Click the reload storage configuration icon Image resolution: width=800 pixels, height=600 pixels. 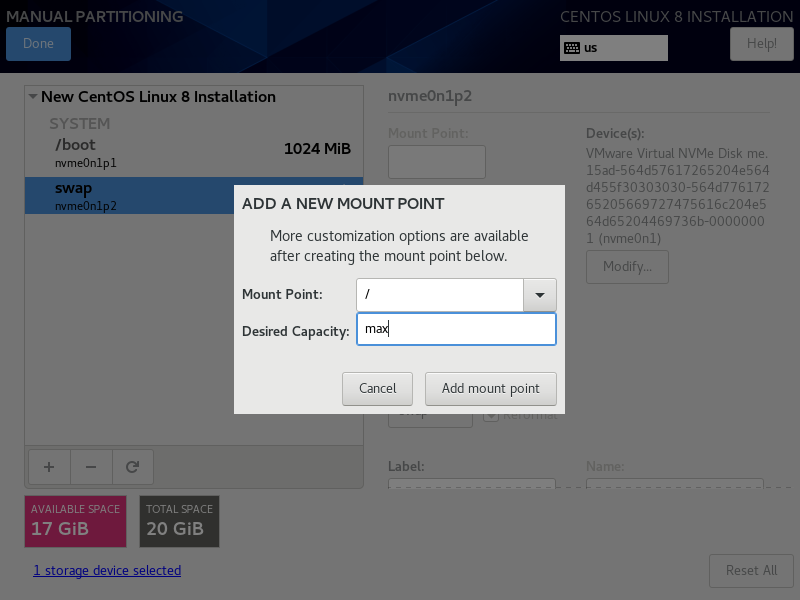click(x=133, y=467)
